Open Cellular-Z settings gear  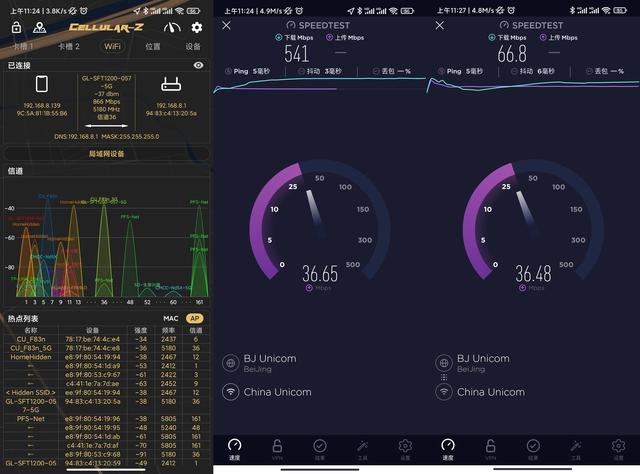pos(197,27)
